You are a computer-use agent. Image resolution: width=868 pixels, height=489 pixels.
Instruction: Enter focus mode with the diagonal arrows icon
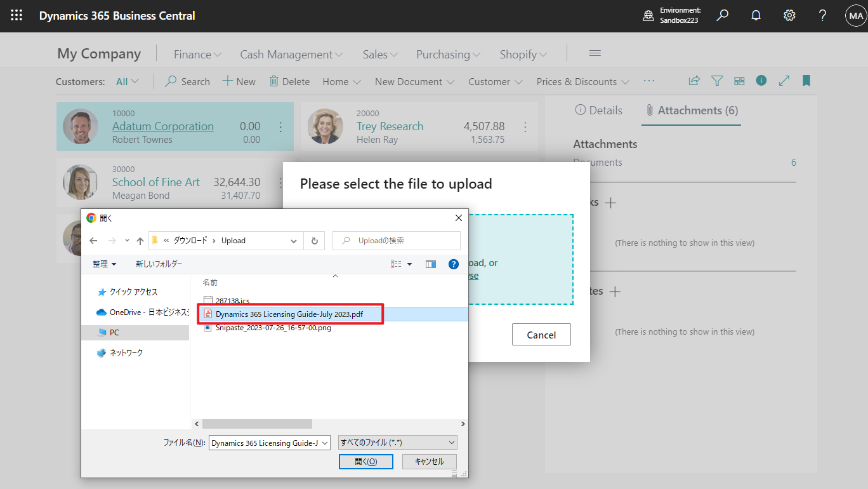click(784, 81)
